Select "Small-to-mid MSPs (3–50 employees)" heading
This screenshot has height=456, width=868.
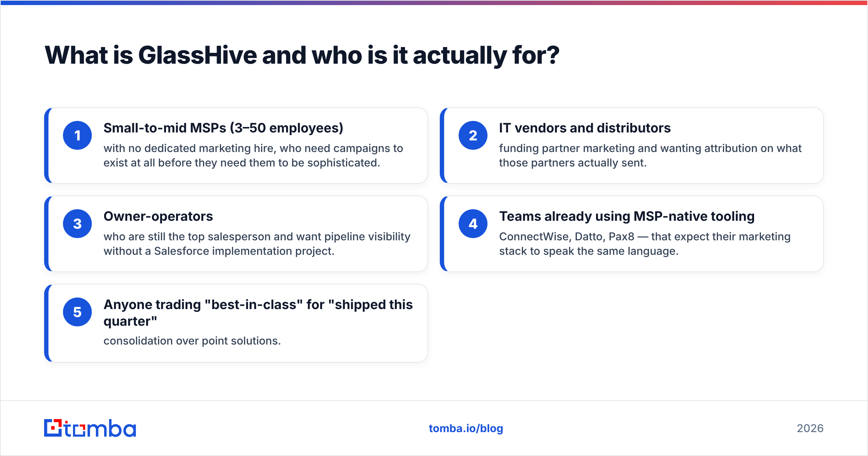[x=224, y=128]
